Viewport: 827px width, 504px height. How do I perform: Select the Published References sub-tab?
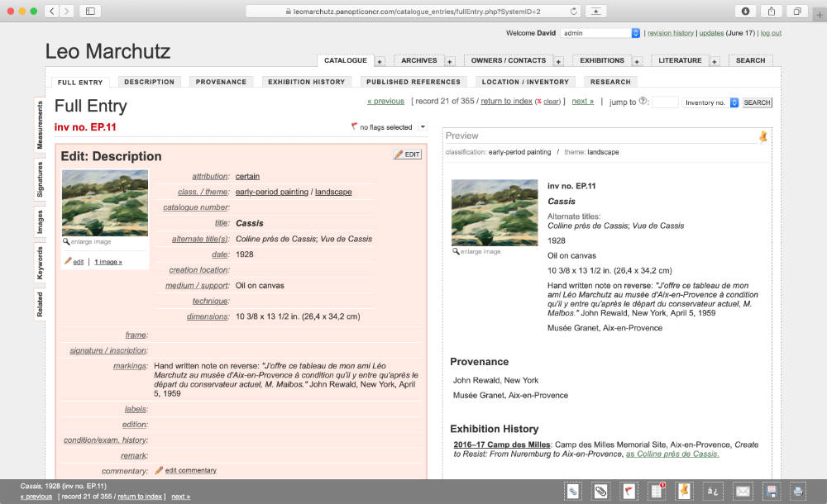coord(413,82)
